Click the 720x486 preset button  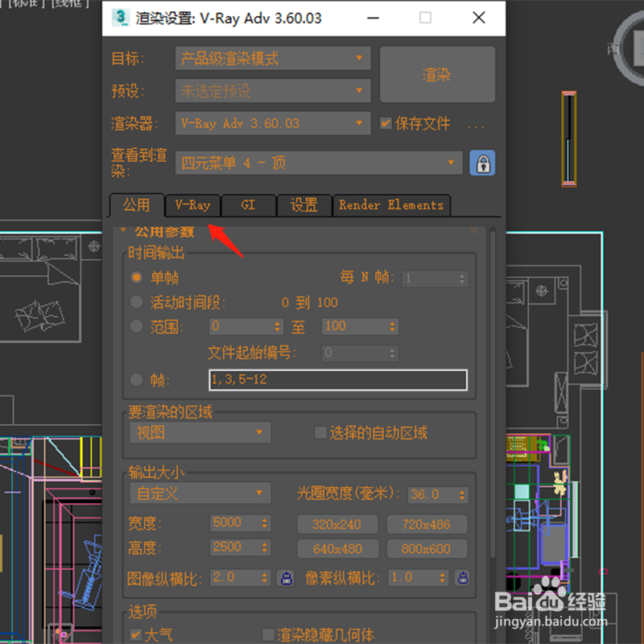click(x=427, y=525)
